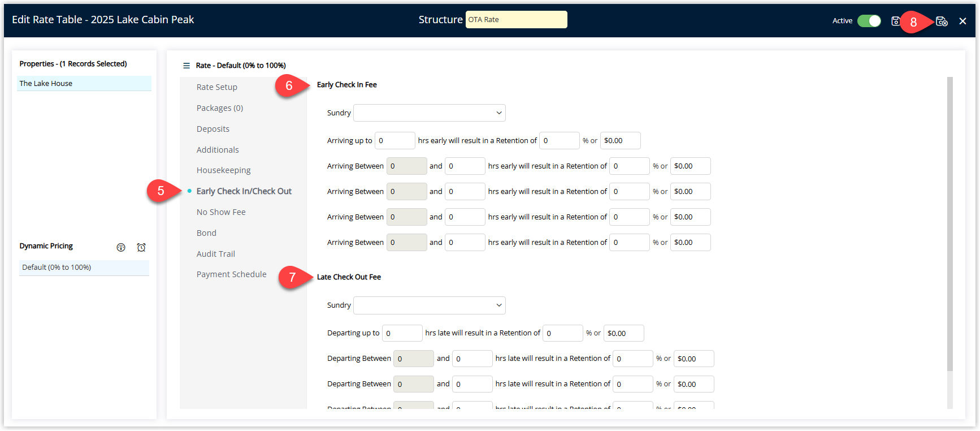Select Default (0% to 100%) dynamic pricing entry
Image resolution: width=980 pixels, height=431 pixels.
(84, 268)
